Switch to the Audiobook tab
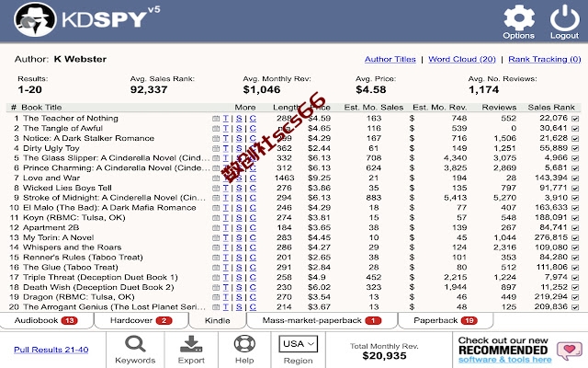Image resolution: width=588 pixels, height=368 pixels. pyautogui.click(x=47, y=321)
